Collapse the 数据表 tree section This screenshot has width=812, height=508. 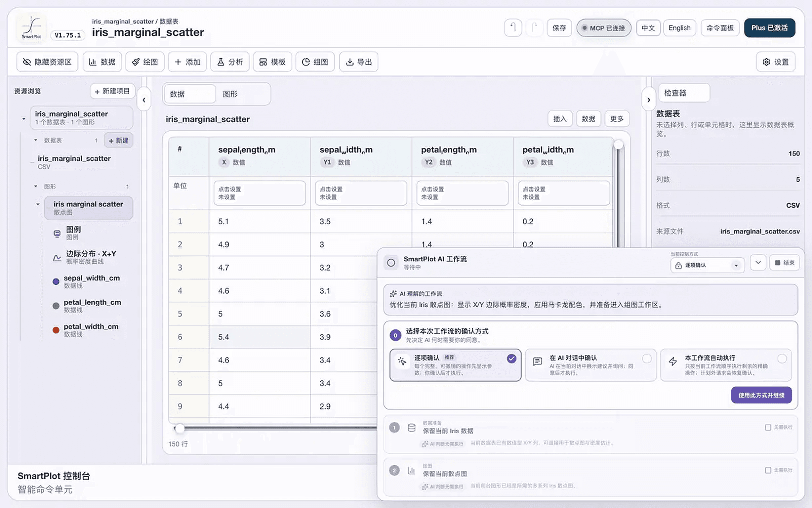(36, 140)
